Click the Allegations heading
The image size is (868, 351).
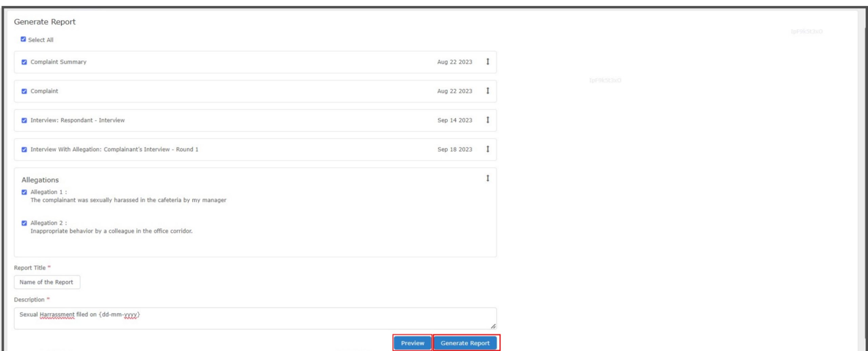coord(40,180)
